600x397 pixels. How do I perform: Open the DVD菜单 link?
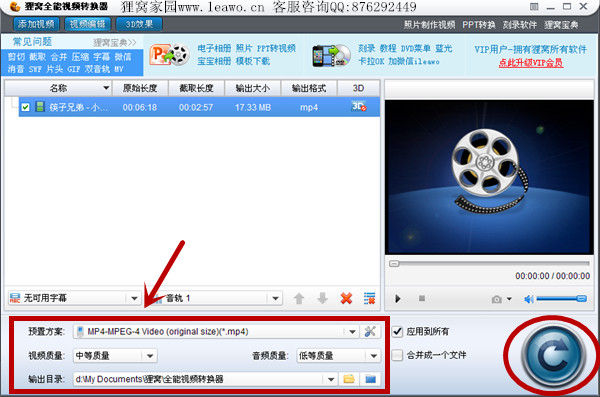416,49
